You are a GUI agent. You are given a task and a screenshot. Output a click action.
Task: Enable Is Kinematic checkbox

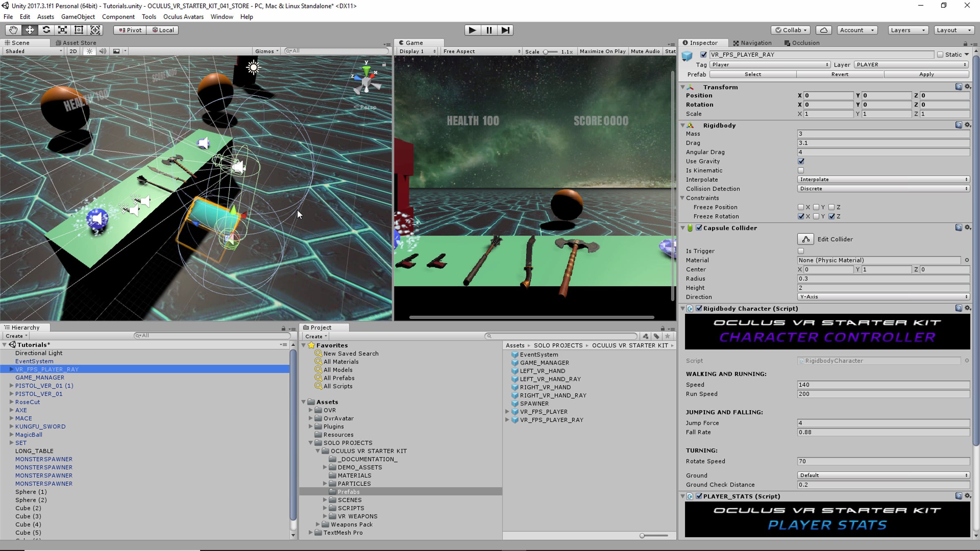pyautogui.click(x=801, y=171)
